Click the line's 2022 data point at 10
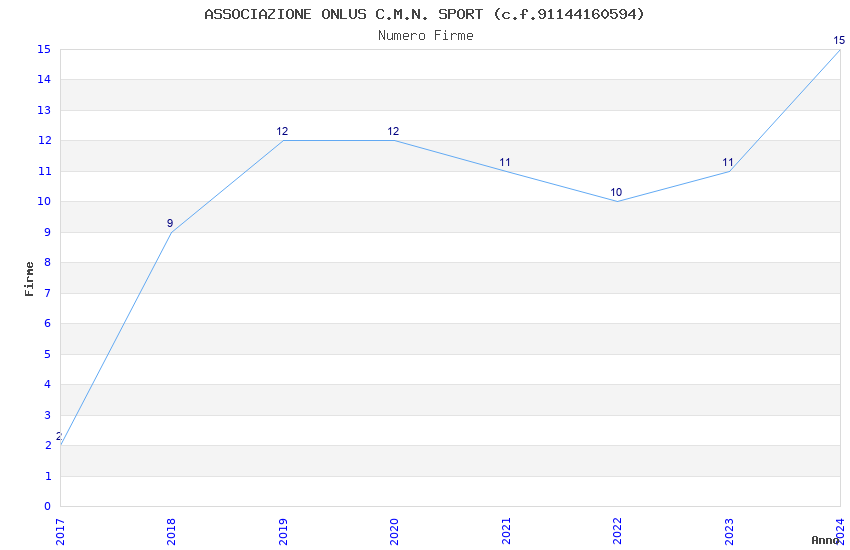This screenshot has height=550, width=850. tap(617, 202)
